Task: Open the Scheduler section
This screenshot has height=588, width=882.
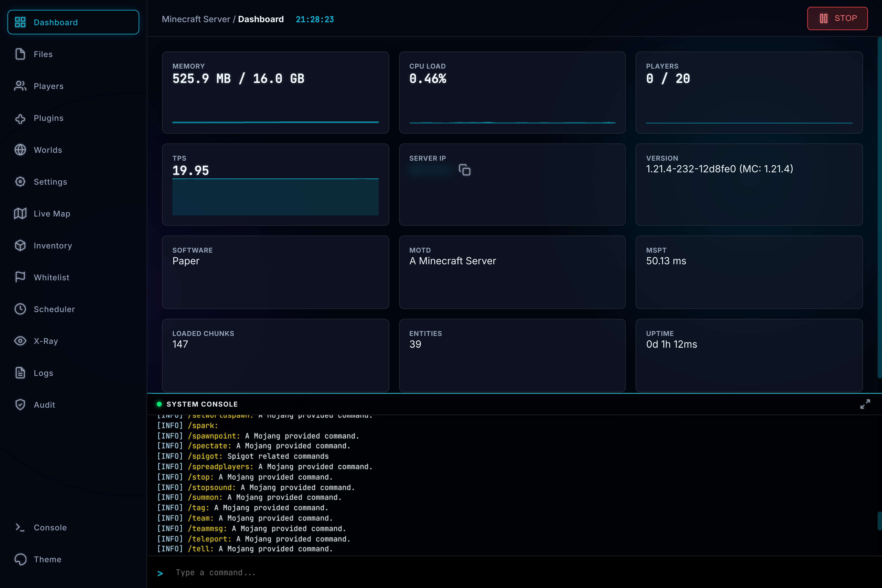Action: click(x=54, y=309)
